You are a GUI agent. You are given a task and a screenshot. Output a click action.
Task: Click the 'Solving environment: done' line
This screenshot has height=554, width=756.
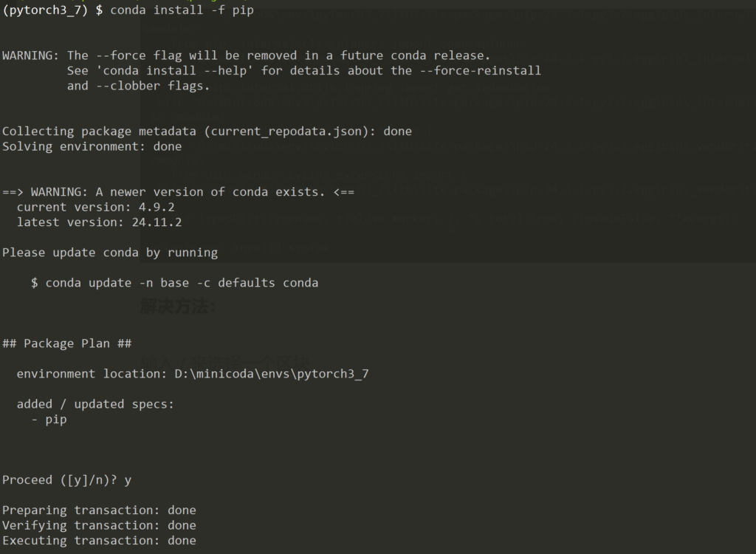tap(92, 146)
